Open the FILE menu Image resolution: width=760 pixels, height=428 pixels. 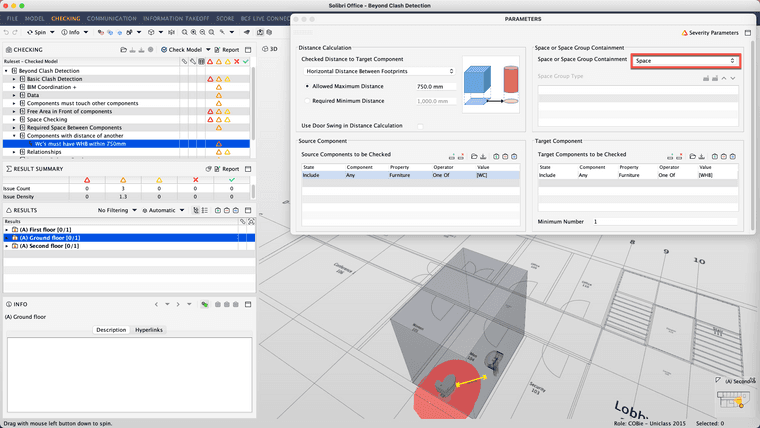coord(12,18)
